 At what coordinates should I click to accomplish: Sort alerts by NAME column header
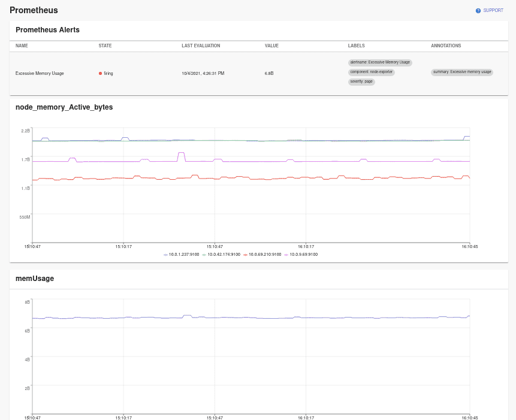(x=22, y=46)
